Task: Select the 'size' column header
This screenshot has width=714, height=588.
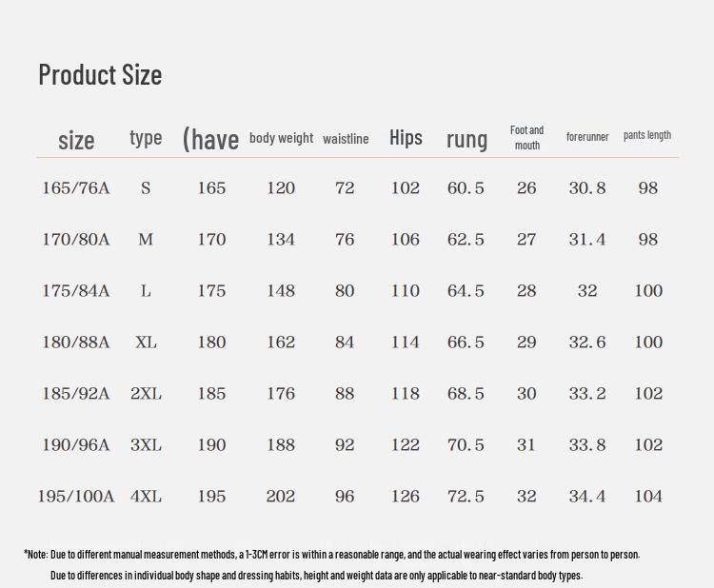Action: click(76, 140)
